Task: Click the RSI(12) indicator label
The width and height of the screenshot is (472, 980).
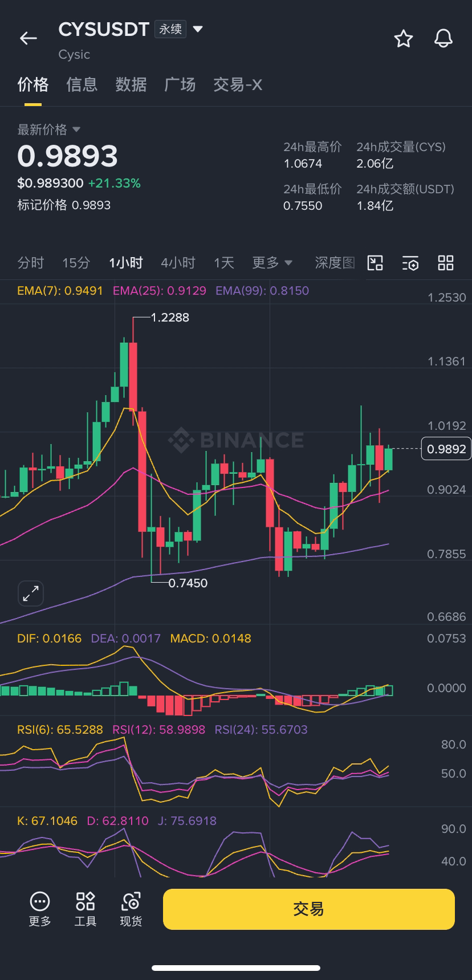Action: 158,730
